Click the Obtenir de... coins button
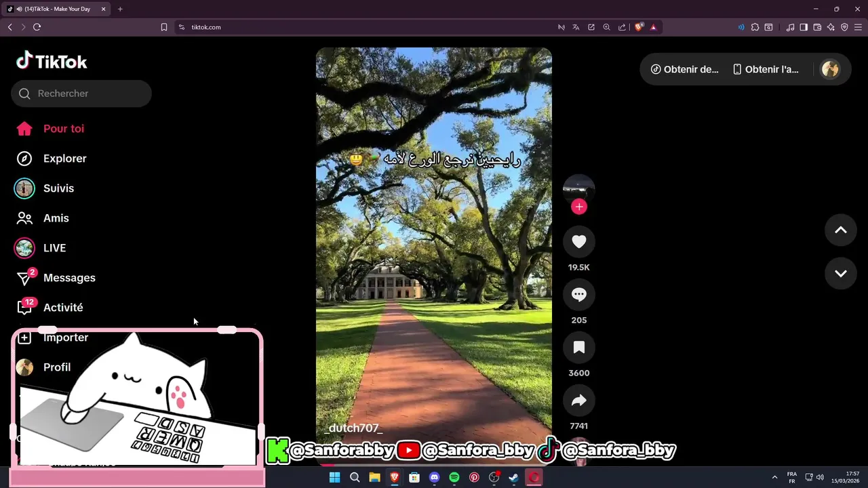Screen dimensions: 868x488 685,69
